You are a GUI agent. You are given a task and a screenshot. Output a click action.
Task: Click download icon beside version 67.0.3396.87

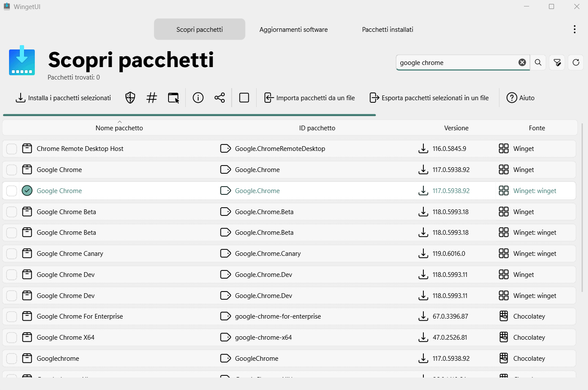(423, 316)
